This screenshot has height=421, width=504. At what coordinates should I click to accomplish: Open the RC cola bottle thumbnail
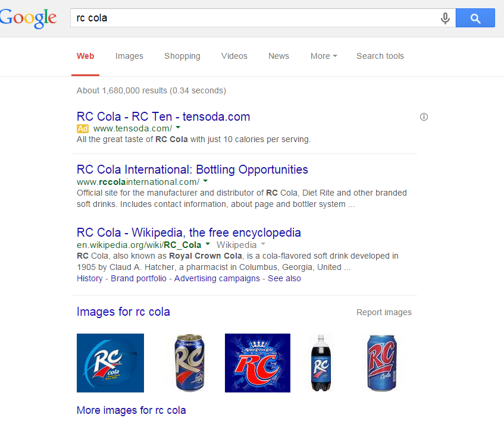pyautogui.click(x=321, y=363)
